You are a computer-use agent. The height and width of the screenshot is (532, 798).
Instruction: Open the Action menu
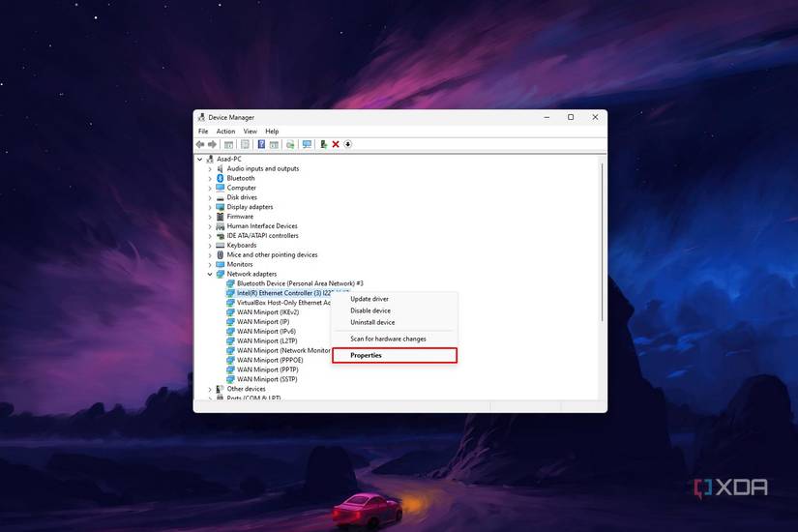point(225,132)
